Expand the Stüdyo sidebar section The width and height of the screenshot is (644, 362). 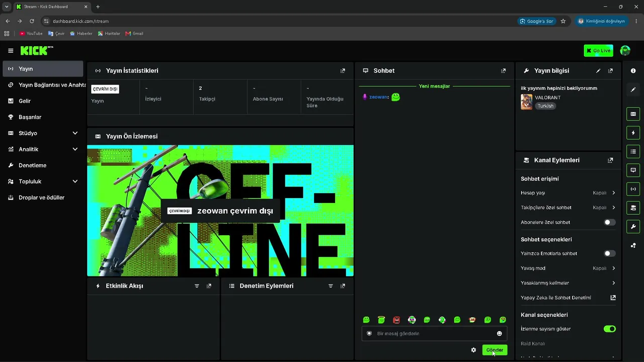[x=43, y=133]
